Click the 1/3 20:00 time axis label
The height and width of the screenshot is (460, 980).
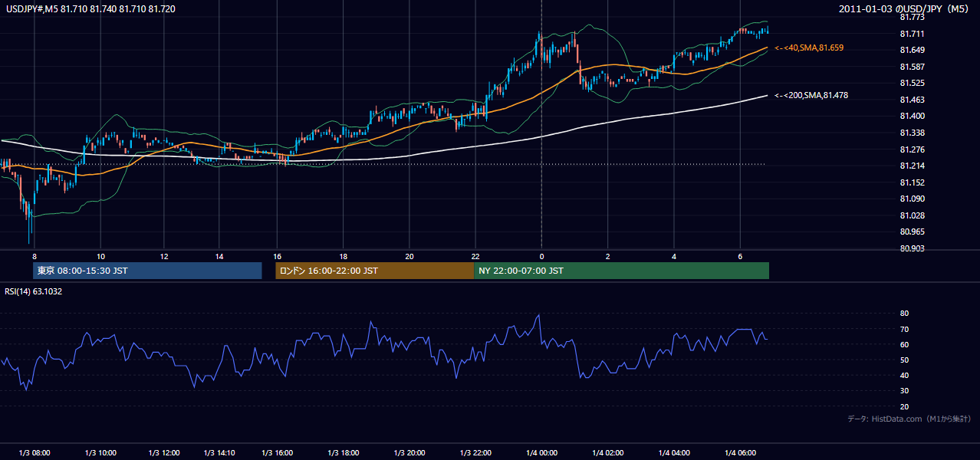409,452
